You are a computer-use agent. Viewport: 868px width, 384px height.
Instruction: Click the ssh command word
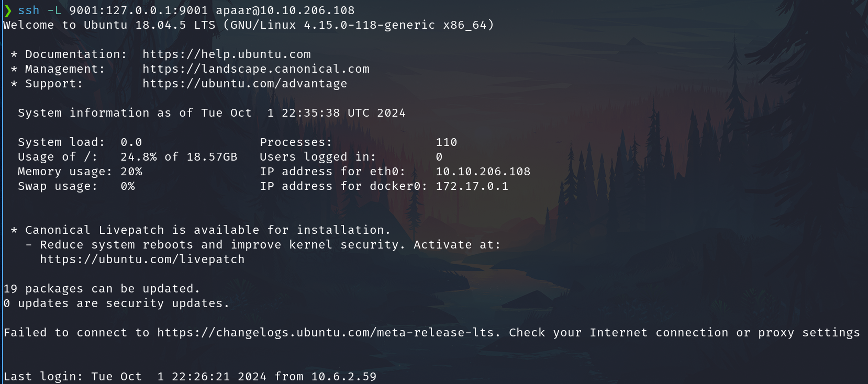28,10
